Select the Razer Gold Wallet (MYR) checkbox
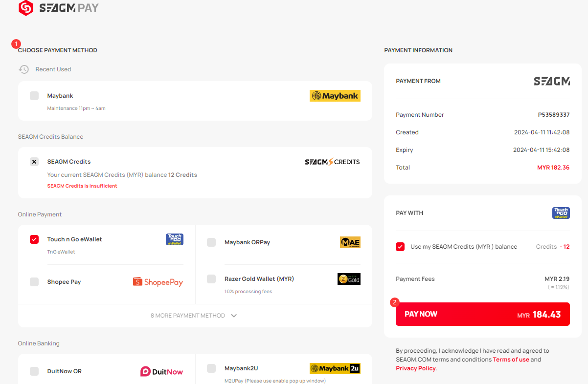Viewport: 588px width, 384px height. click(x=211, y=279)
